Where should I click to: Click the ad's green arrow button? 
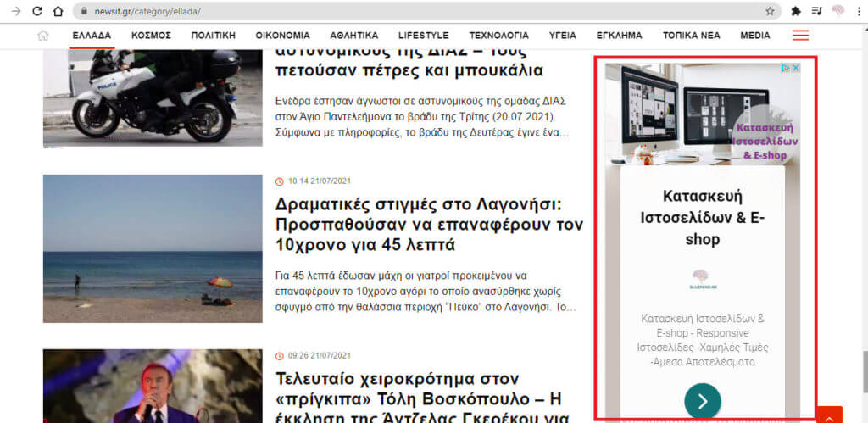(703, 401)
